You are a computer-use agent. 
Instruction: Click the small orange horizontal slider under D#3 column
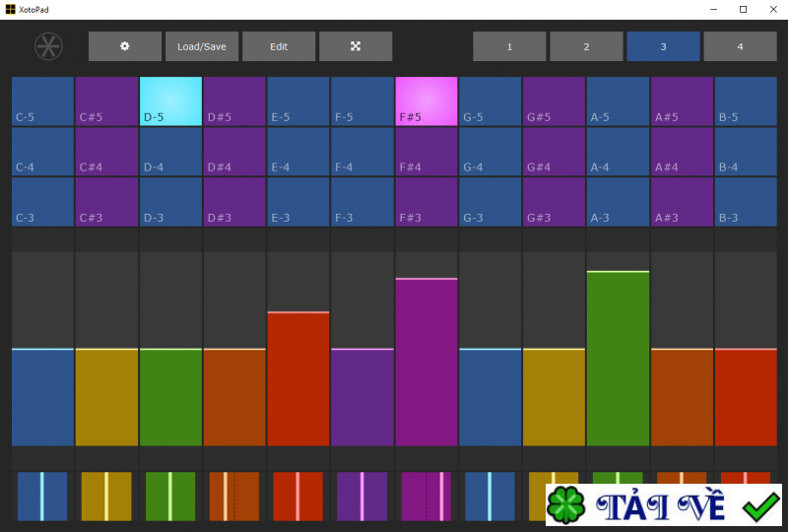234,496
